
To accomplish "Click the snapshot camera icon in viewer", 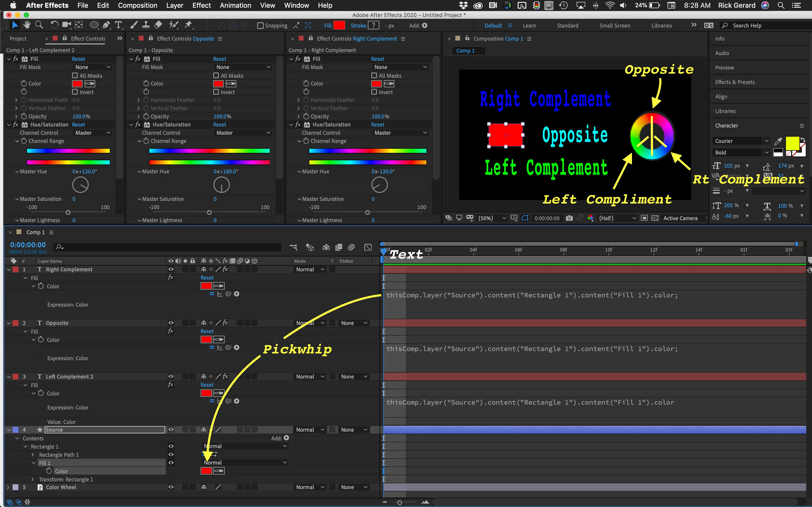I will [569, 218].
